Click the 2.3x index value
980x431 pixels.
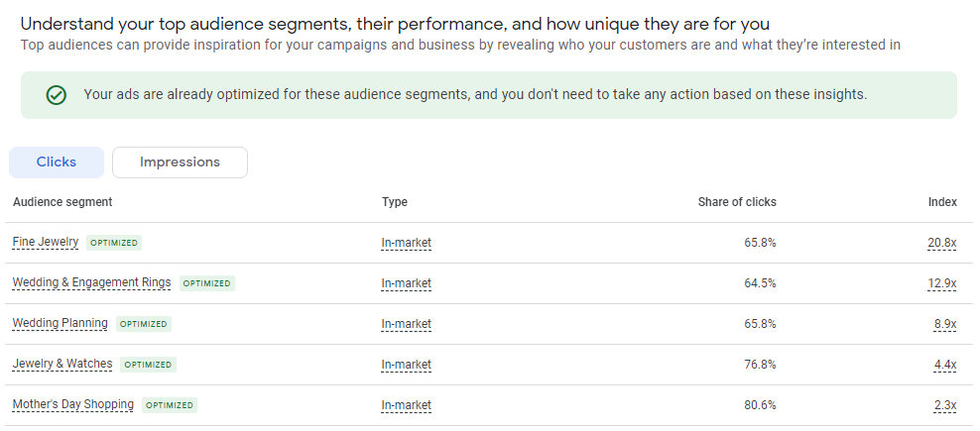pyautogui.click(x=945, y=405)
